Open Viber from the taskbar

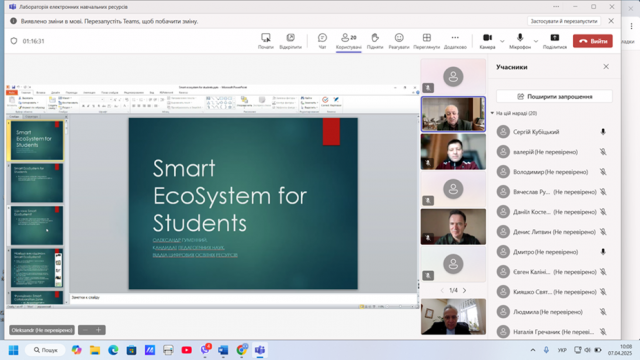click(205, 350)
